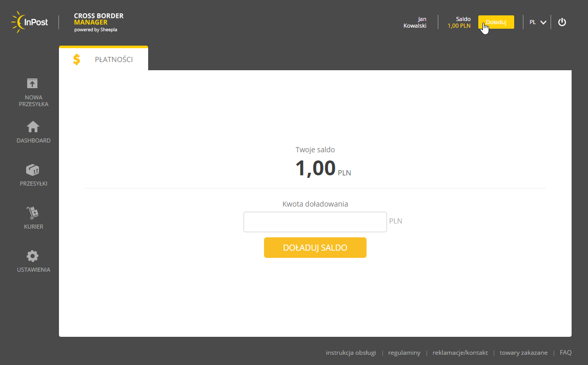Click the dollar sign payments icon

(76, 59)
